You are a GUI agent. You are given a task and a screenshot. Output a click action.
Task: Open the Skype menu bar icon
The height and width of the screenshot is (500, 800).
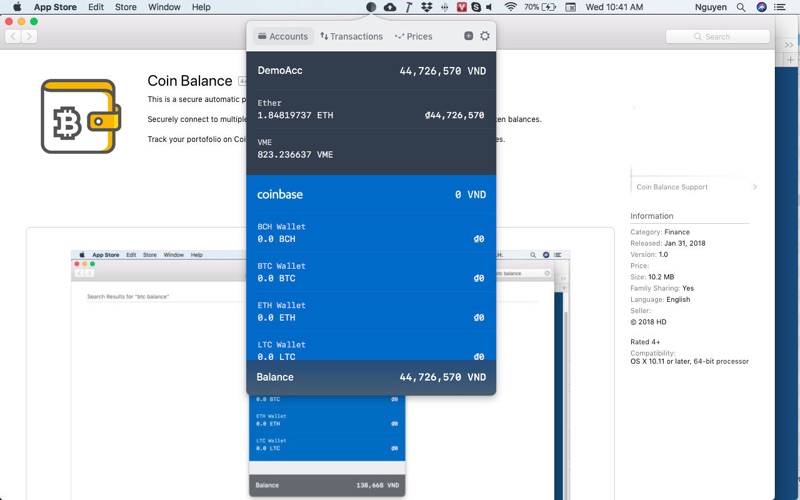point(476,7)
